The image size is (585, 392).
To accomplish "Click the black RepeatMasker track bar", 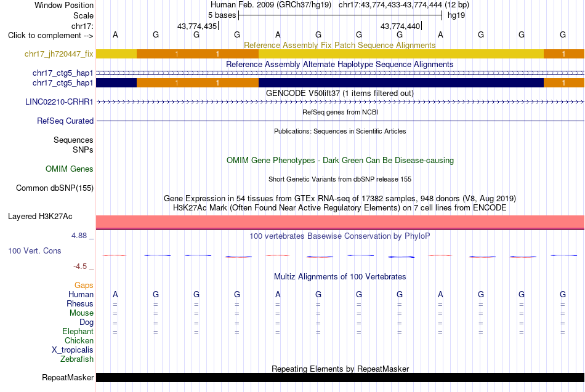I will [340, 377].
